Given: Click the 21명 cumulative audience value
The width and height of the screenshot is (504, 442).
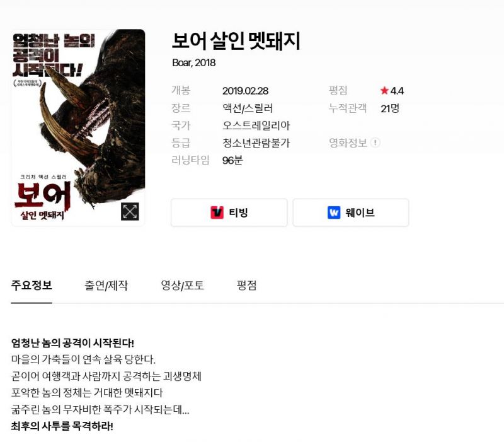Looking at the screenshot, I should point(390,108).
